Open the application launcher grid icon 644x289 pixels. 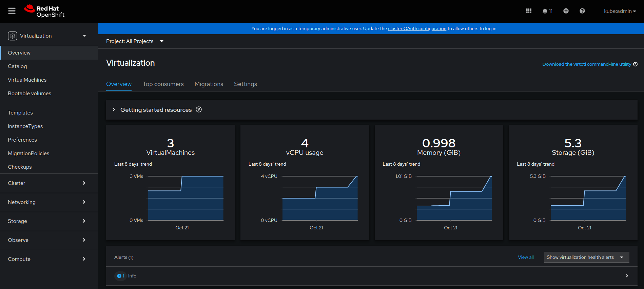tap(528, 11)
